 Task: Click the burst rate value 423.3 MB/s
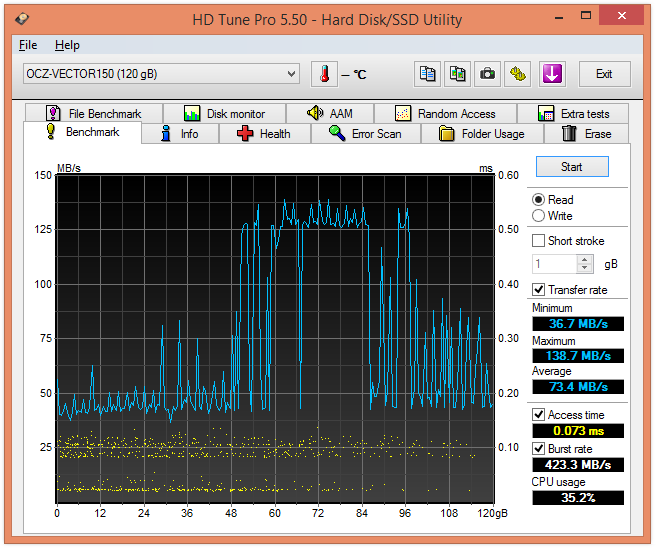(x=578, y=465)
